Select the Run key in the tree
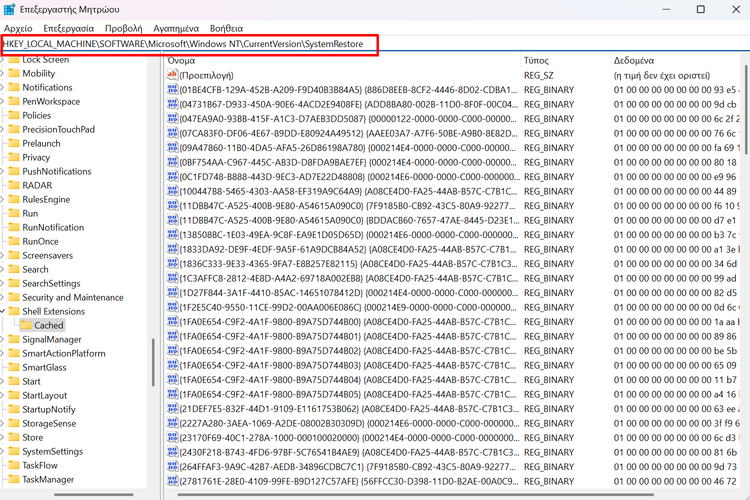750x500 pixels. (30, 213)
